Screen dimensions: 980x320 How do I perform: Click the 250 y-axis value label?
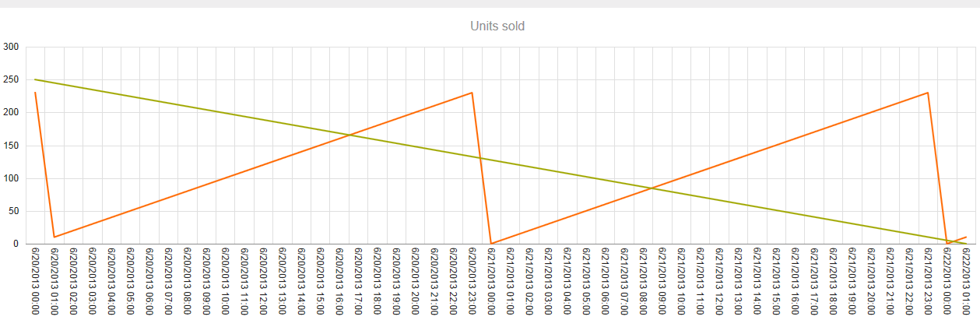coord(11,79)
